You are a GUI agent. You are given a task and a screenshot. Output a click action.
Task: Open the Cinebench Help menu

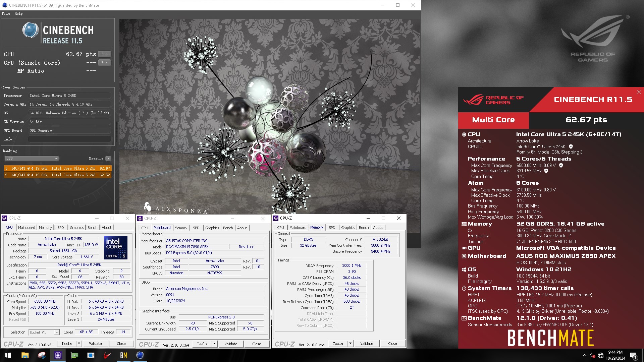point(18,13)
